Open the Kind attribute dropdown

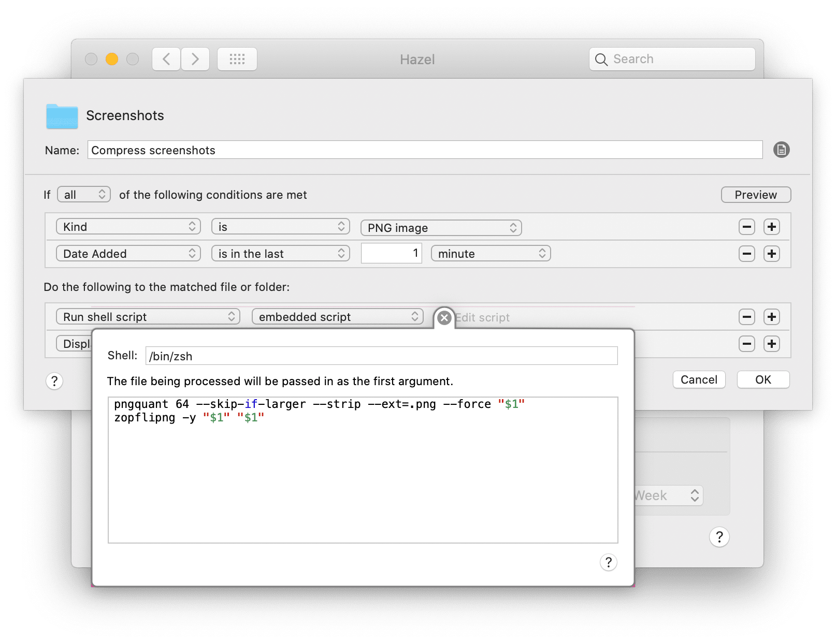128,227
